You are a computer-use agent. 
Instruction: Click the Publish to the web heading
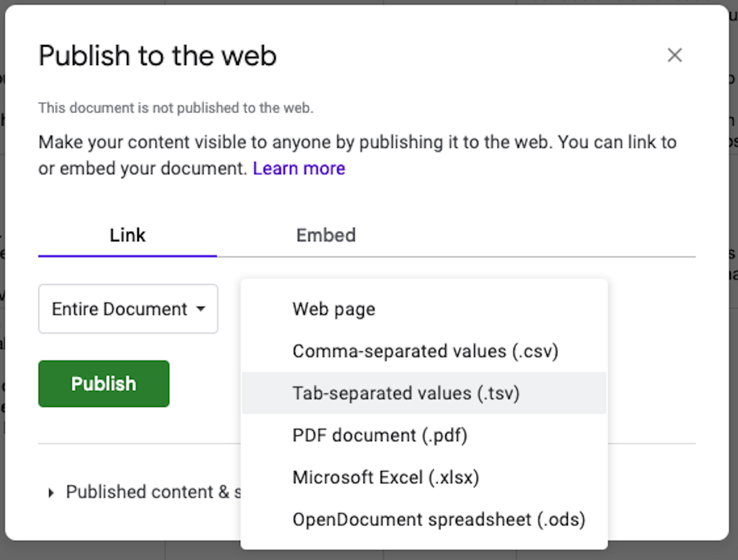157,55
